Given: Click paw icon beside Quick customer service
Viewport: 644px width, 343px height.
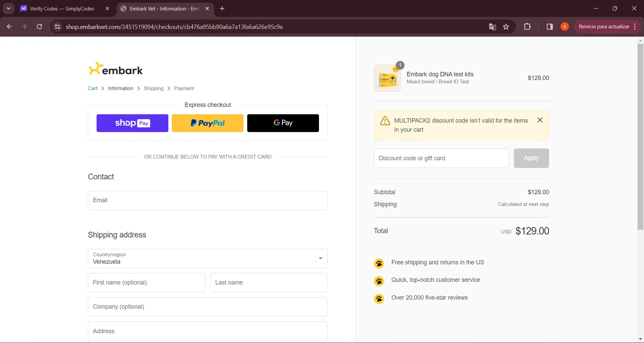Looking at the screenshot, I should (379, 281).
